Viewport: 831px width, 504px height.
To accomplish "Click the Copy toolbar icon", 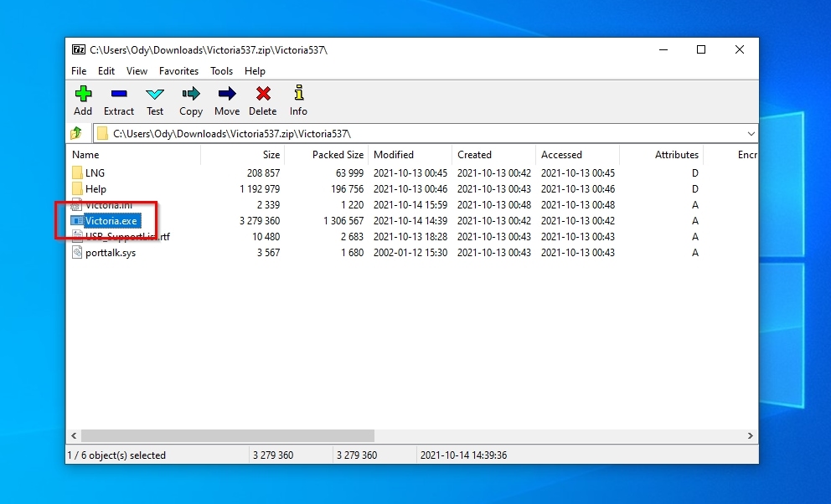I will [x=191, y=94].
